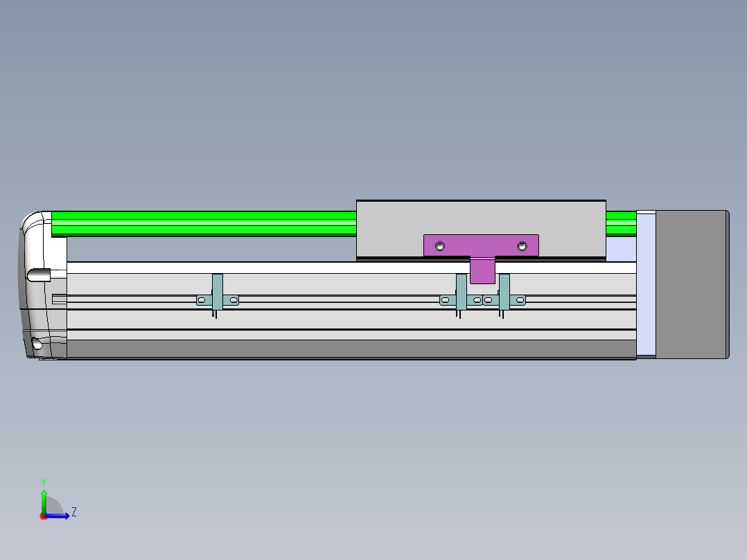Click the right screw hole on purple bracket
The height and width of the screenshot is (560, 747).
(522, 247)
